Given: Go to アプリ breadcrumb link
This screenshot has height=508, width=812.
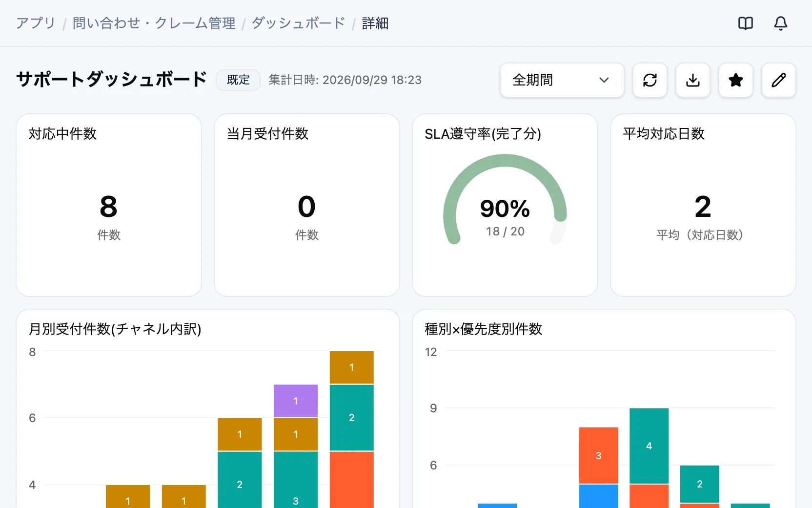Looking at the screenshot, I should tap(36, 23).
